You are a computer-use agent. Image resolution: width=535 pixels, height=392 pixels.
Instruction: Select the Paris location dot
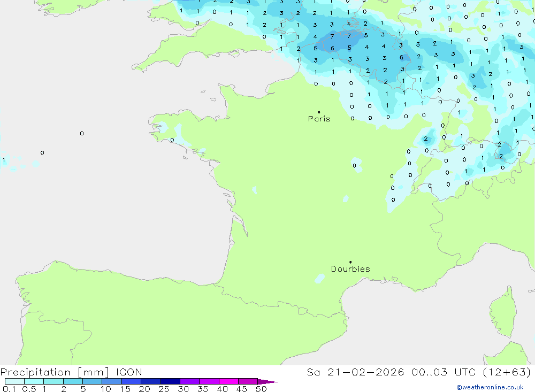pos(319,112)
